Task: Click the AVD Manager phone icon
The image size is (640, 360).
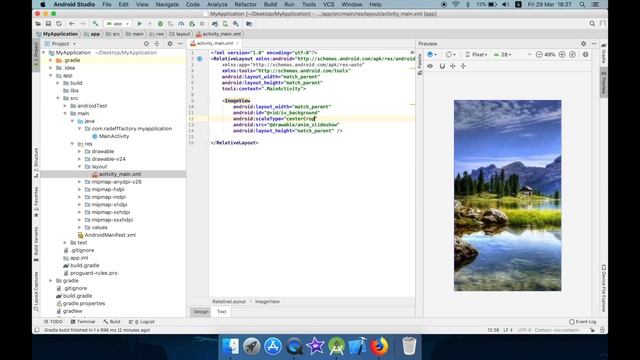Action: coord(225,24)
